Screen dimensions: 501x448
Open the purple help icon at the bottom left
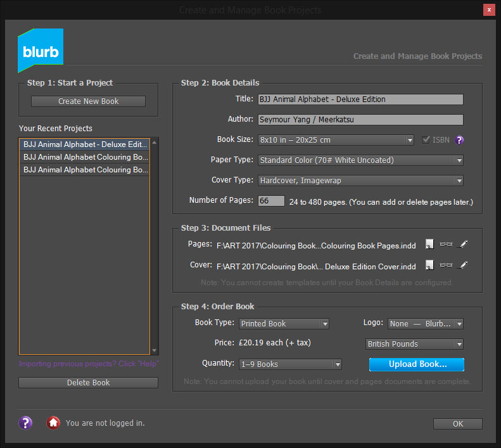(25, 423)
